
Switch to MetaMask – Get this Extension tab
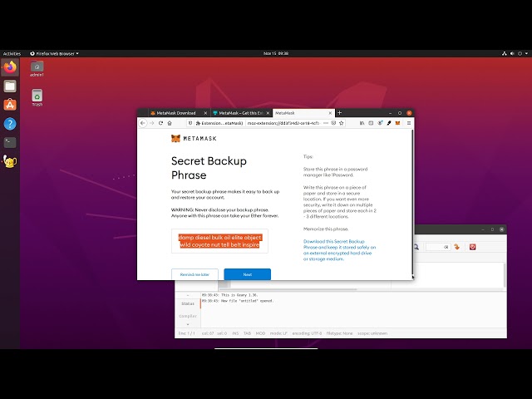[x=240, y=113]
